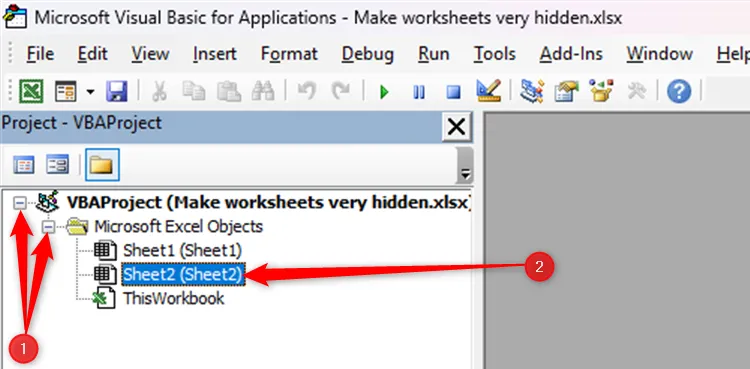Open Object Browser toolbar icon
Viewport: 750px width, 369px height.
click(x=601, y=91)
